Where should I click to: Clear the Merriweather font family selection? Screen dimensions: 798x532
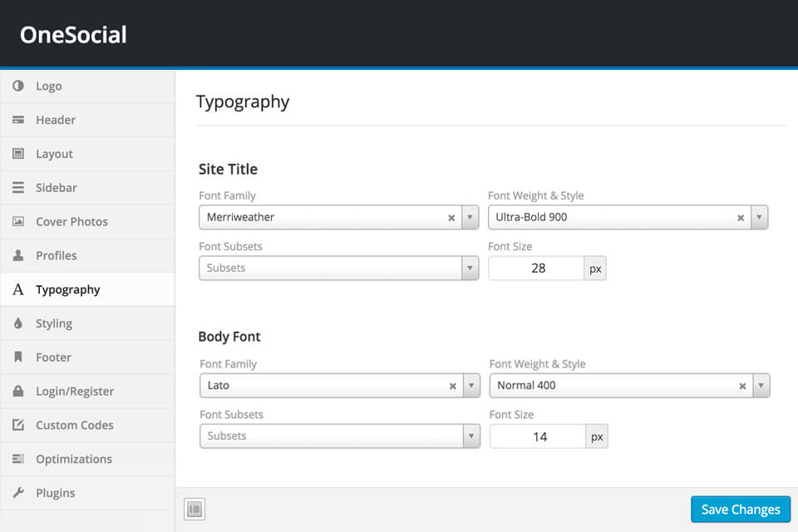point(451,218)
